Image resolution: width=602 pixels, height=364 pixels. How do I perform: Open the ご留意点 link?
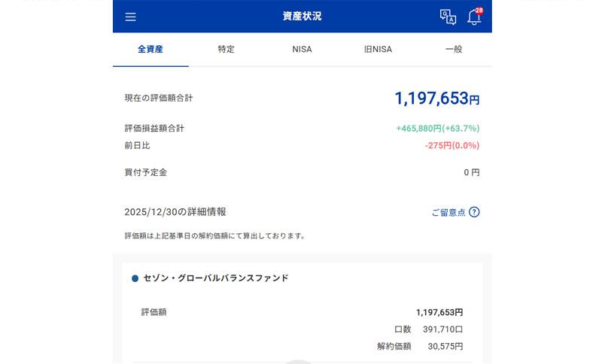[448, 213]
